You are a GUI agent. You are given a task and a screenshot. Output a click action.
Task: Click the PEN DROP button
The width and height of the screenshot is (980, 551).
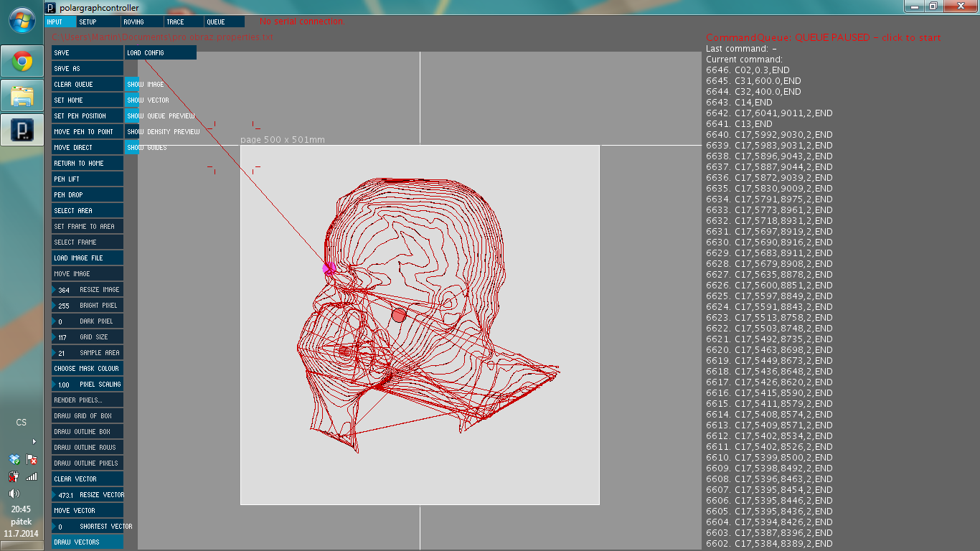(x=88, y=194)
